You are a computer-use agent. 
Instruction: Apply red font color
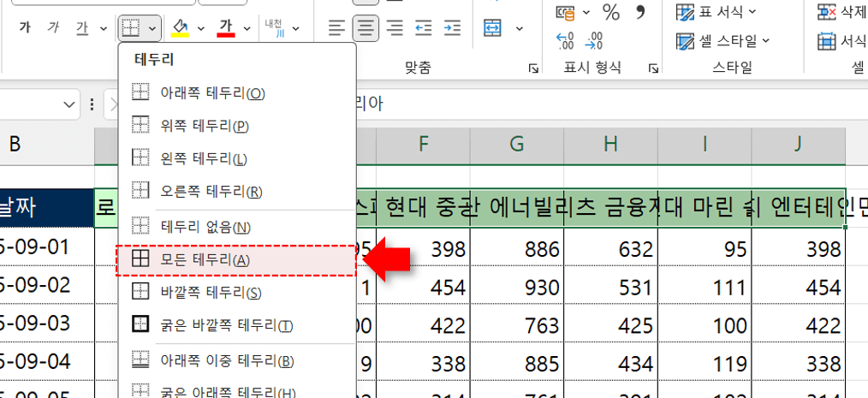click(226, 27)
